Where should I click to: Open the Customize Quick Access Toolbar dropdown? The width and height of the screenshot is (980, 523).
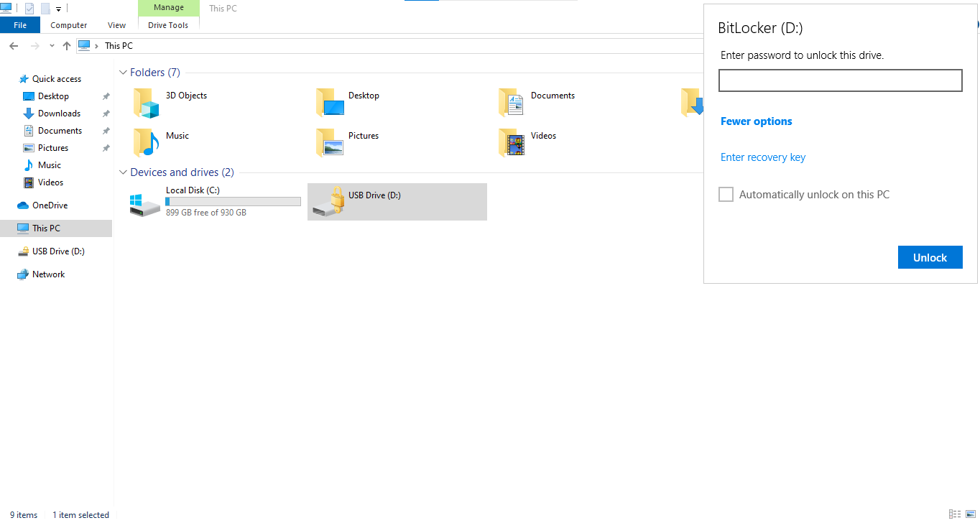point(59,9)
